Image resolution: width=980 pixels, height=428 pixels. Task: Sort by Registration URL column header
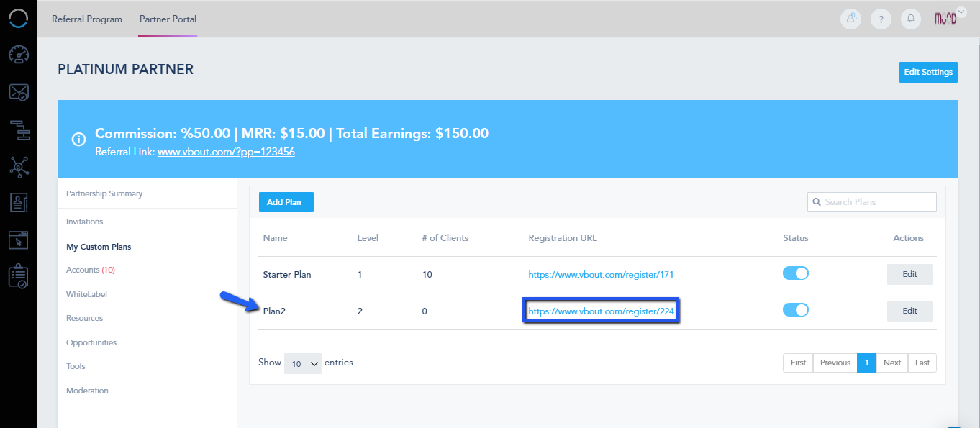click(563, 238)
